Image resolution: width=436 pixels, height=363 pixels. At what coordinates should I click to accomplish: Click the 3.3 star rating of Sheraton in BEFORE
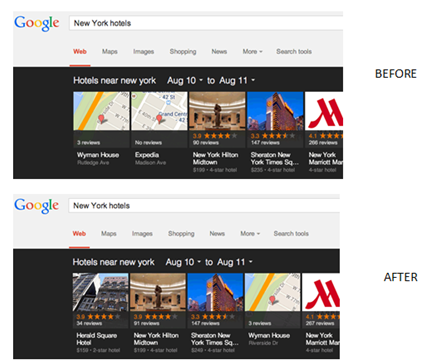point(273,136)
